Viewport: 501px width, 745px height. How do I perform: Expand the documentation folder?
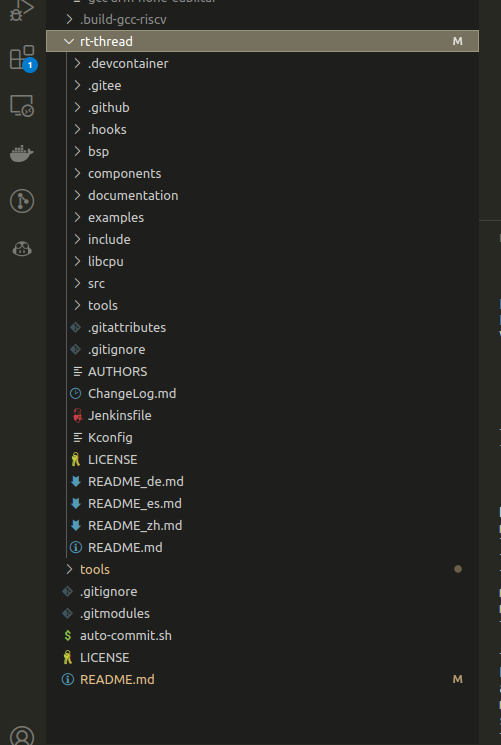point(77,195)
